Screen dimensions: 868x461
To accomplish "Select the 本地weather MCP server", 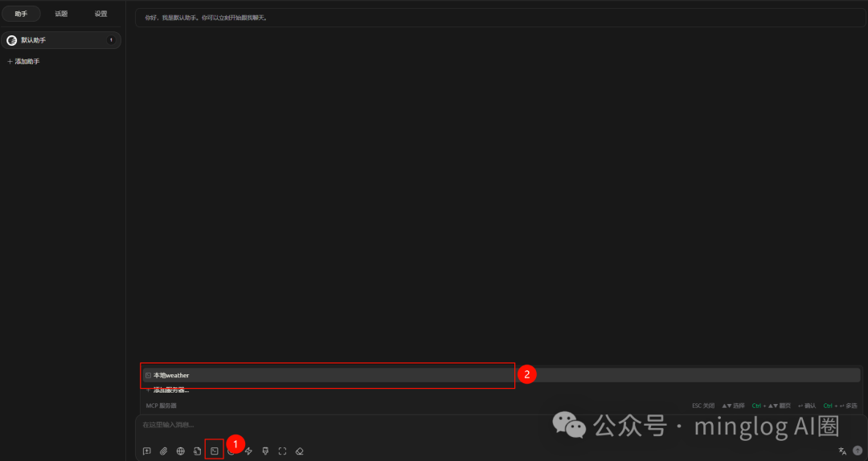I will 502,375.
